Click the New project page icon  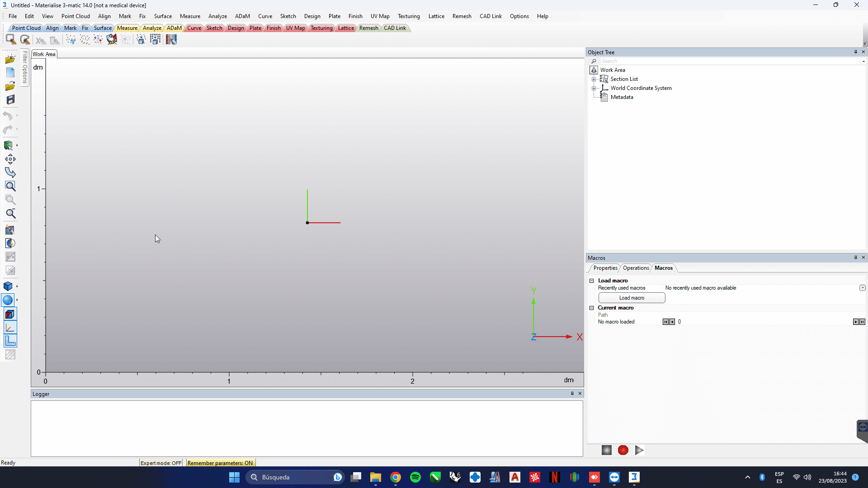[x=10, y=72]
